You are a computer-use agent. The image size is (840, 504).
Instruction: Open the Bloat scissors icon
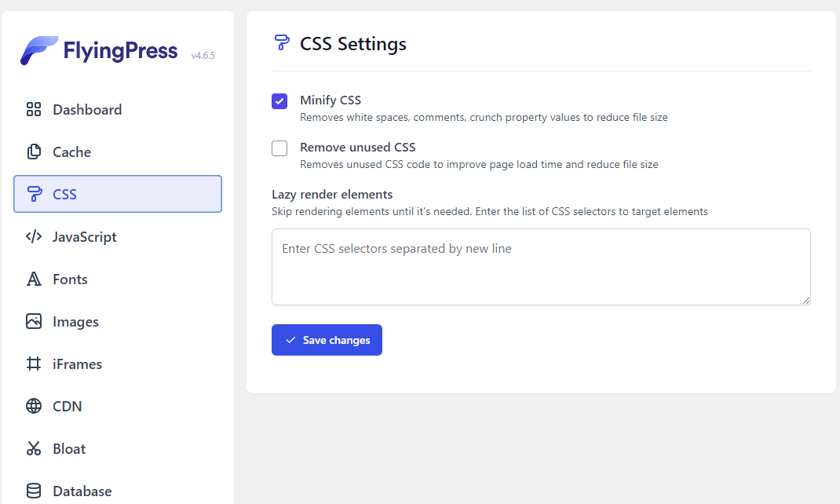tap(32, 448)
